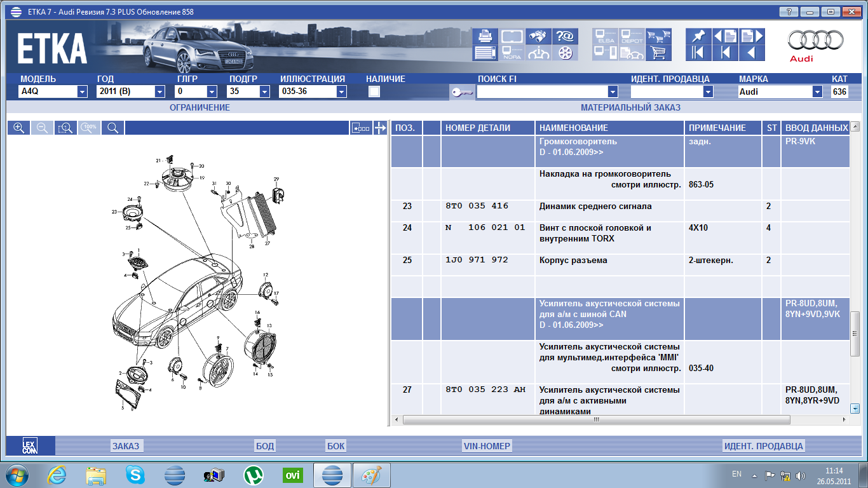Open the МАТЕРИАЛЬНЫЙ ЗАКАЗ tab

tap(630, 107)
